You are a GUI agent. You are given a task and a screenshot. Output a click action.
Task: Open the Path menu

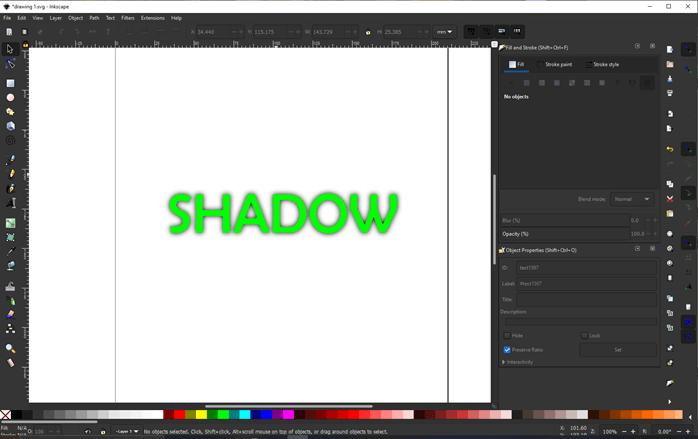(94, 18)
